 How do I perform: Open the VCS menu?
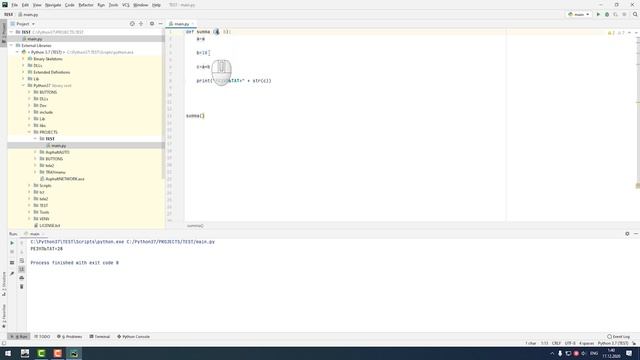(126, 5)
